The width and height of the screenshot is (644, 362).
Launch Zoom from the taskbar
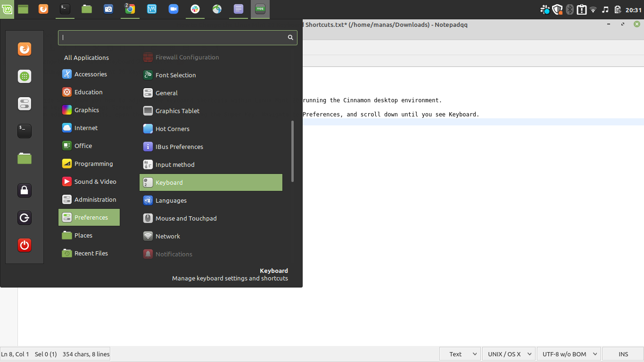(x=173, y=8)
